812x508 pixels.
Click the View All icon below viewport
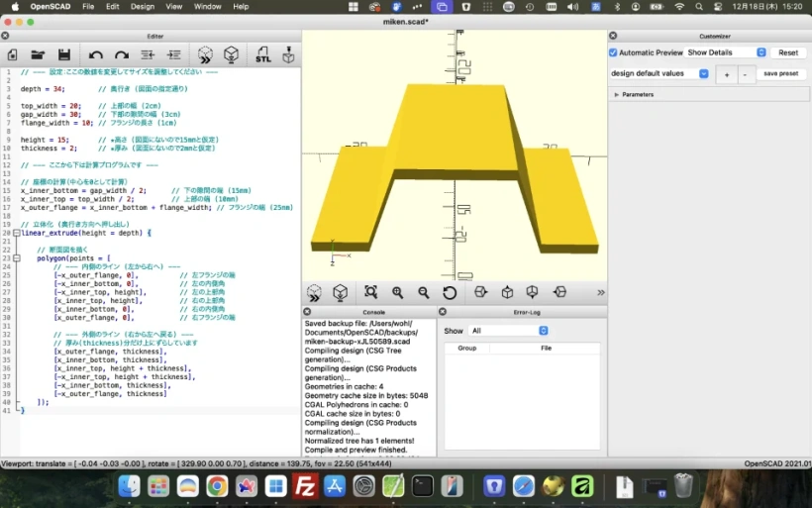(x=370, y=292)
